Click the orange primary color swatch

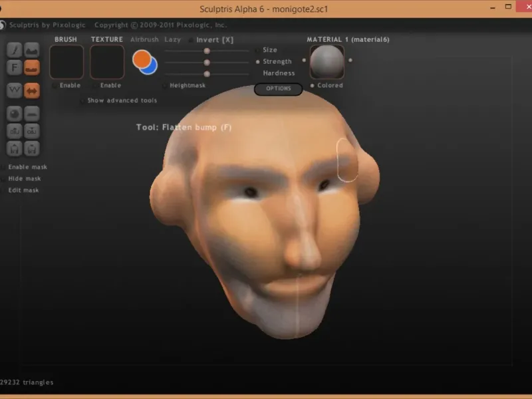click(x=141, y=59)
